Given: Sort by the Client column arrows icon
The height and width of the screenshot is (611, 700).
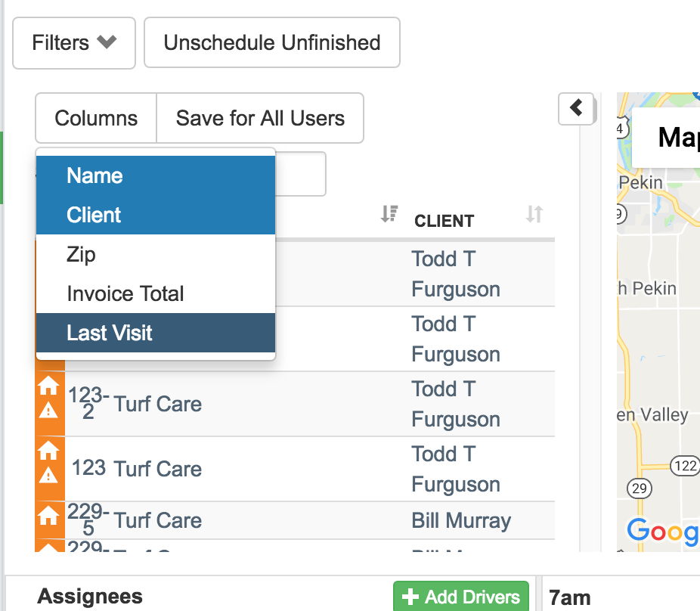Looking at the screenshot, I should point(534,214).
